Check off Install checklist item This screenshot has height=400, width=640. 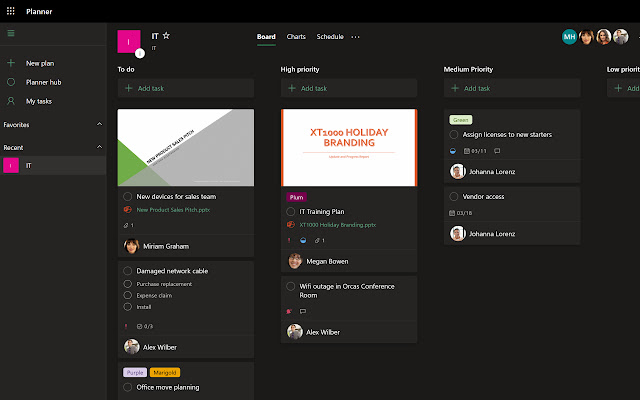click(127, 307)
